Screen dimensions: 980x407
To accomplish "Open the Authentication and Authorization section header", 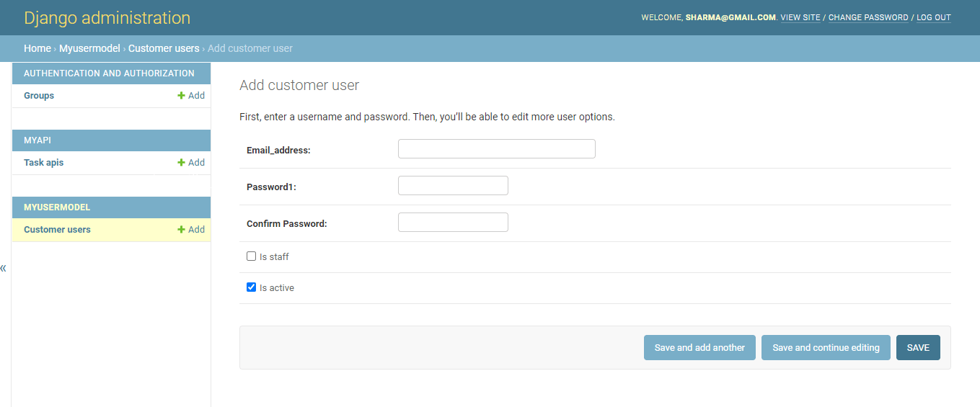I will (x=109, y=73).
